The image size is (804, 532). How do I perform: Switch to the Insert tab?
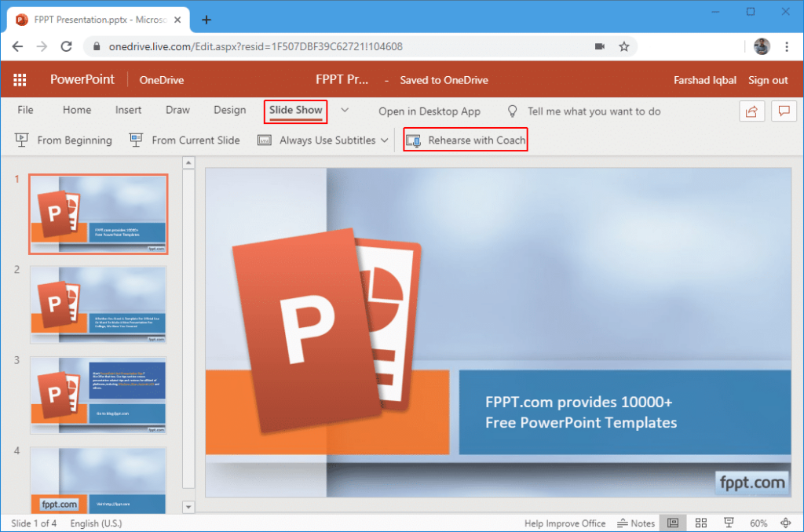[x=128, y=110]
